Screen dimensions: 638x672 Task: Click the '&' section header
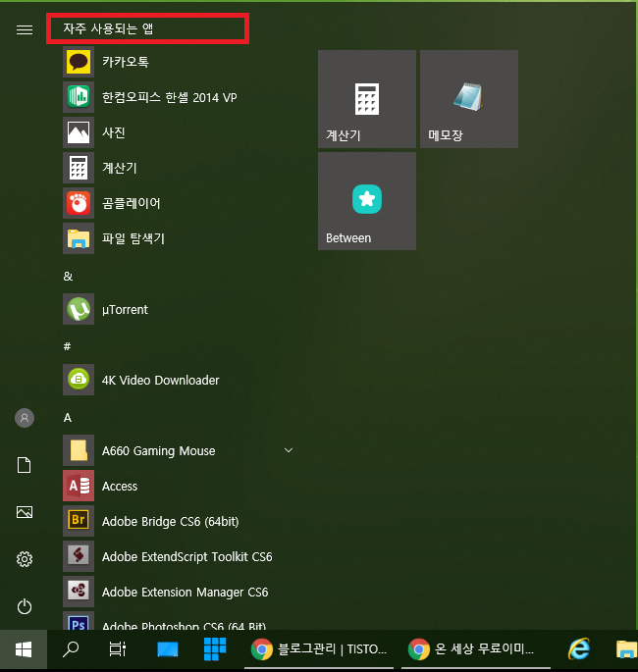68,277
